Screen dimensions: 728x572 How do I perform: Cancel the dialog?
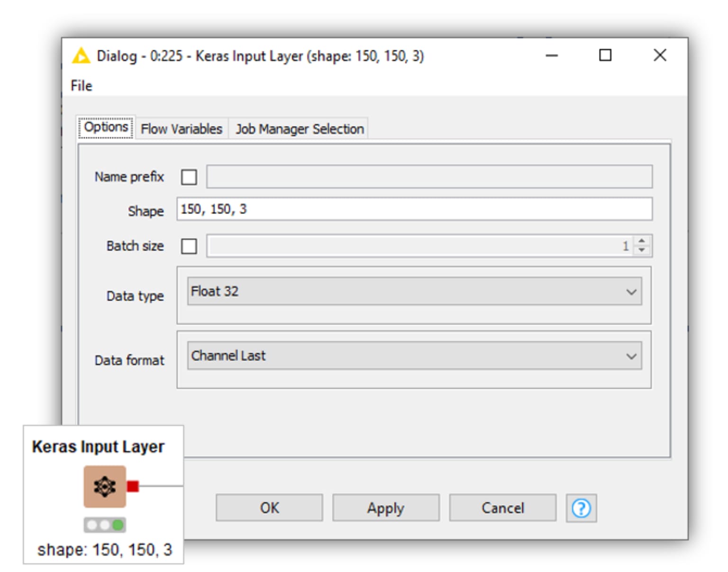click(503, 508)
